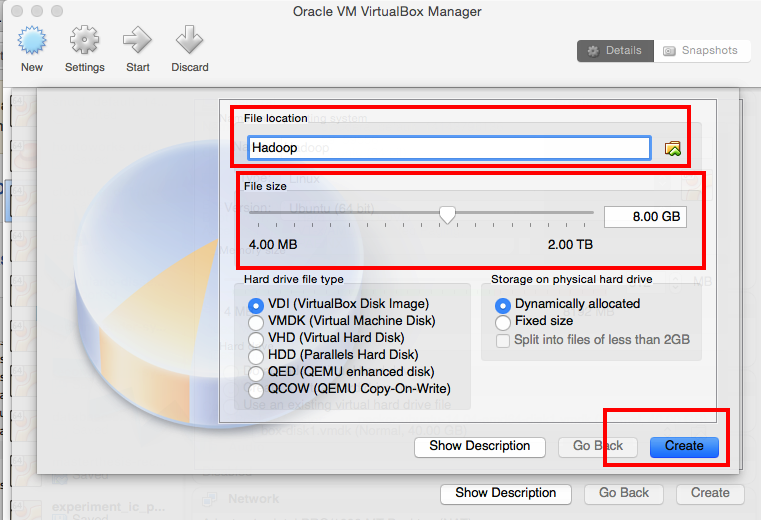
Task: Click Go Back in the front dialog
Action: pos(597,446)
